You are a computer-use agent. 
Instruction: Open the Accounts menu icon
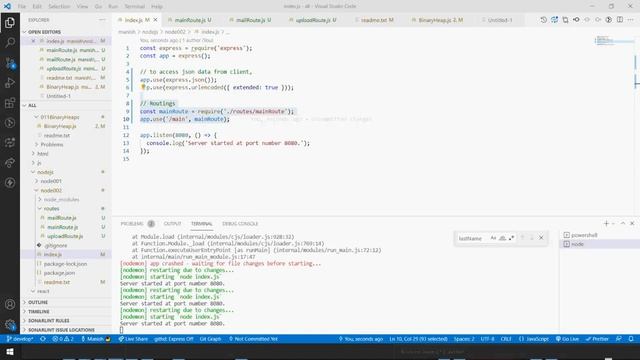tap(10, 304)
